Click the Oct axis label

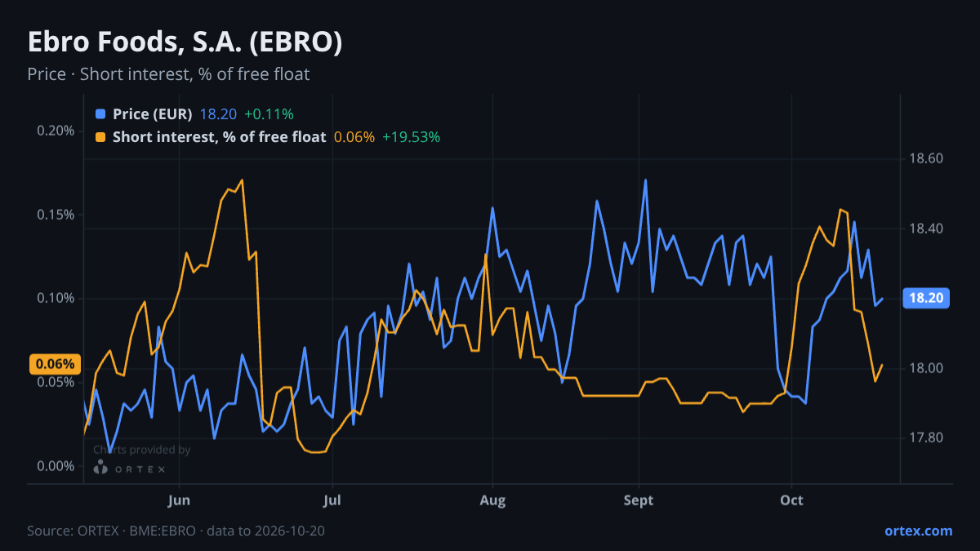(791, 500)
